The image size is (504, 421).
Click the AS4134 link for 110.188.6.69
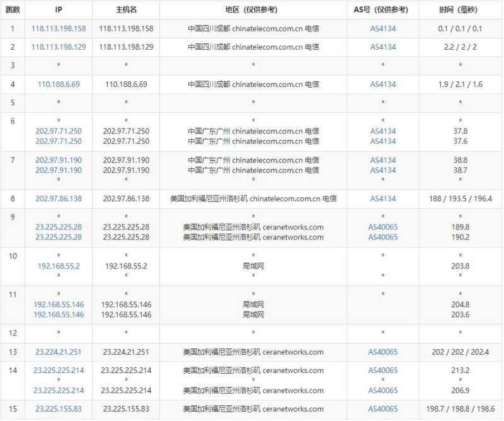coord(383,84)
